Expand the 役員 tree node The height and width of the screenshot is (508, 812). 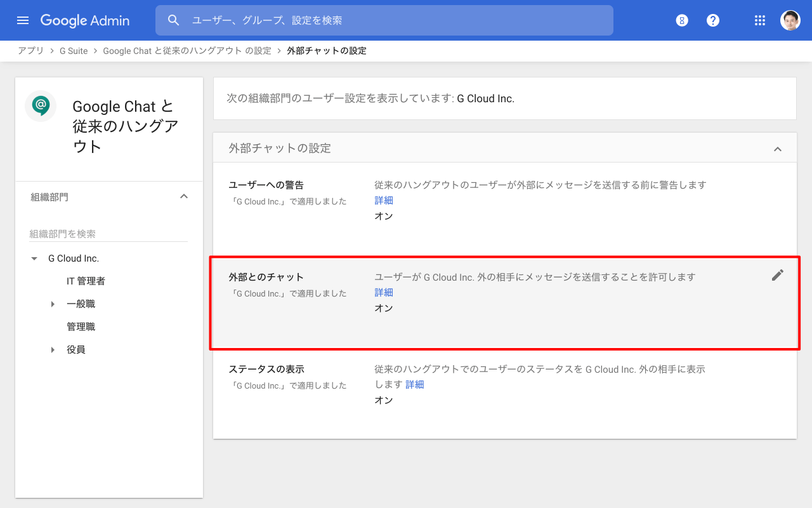(53, 350)
